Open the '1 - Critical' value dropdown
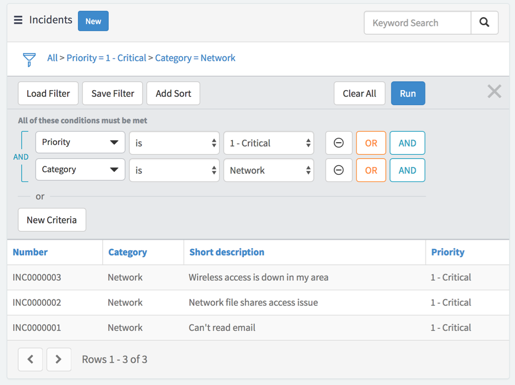 [x=269, y=143]
